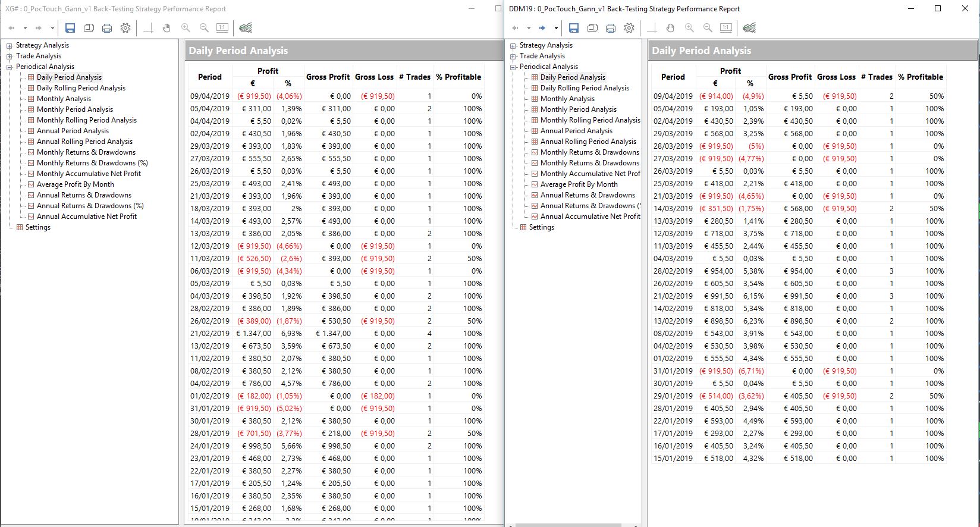Collapse Periodical Analysis node in XG# tree
The height and width of the screenshot is (527, 980).
10,67
